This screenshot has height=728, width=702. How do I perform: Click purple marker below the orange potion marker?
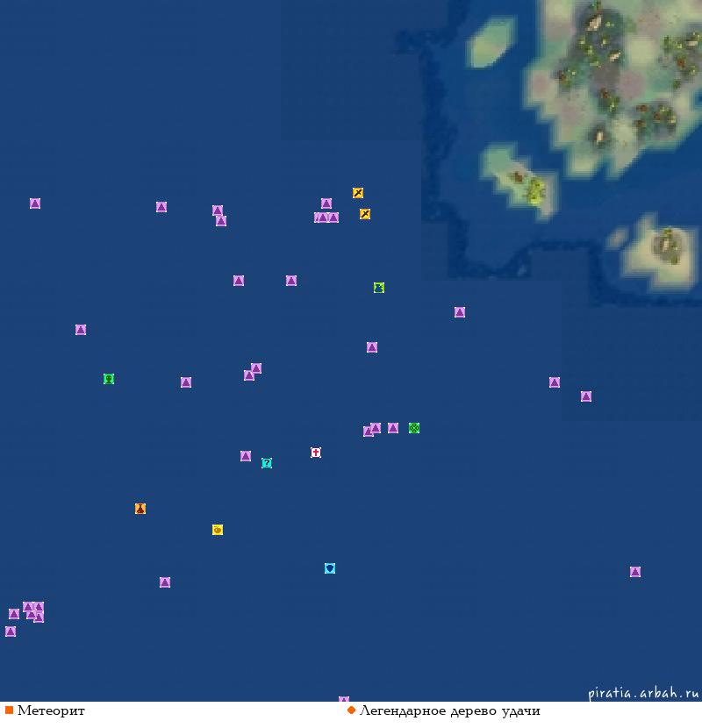(165, 582)
